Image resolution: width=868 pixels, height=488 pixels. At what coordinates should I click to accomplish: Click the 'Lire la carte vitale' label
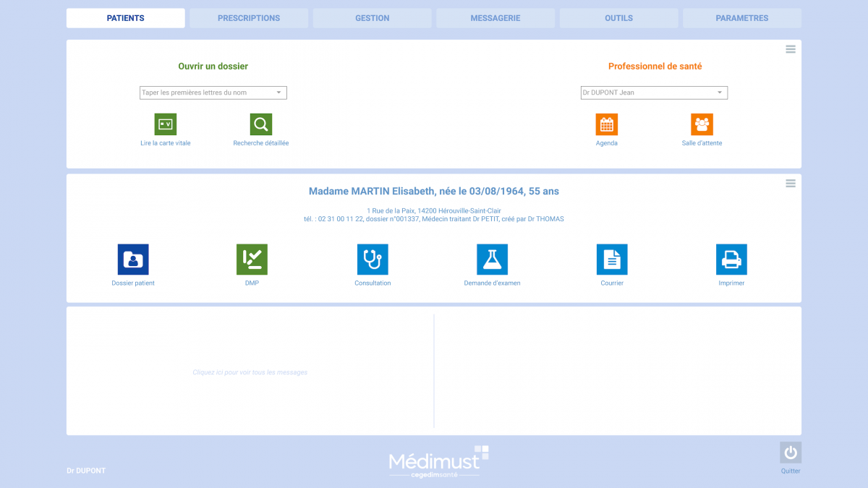click(166, 143)
